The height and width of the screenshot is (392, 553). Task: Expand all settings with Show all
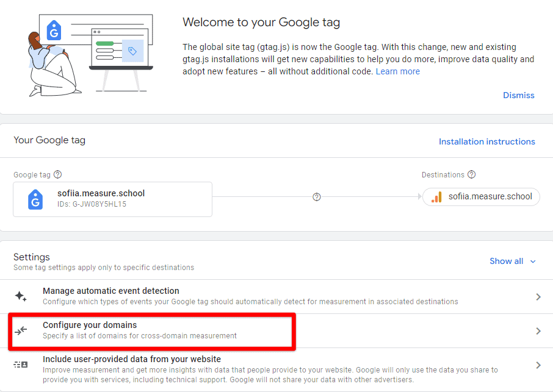(513, 261)
